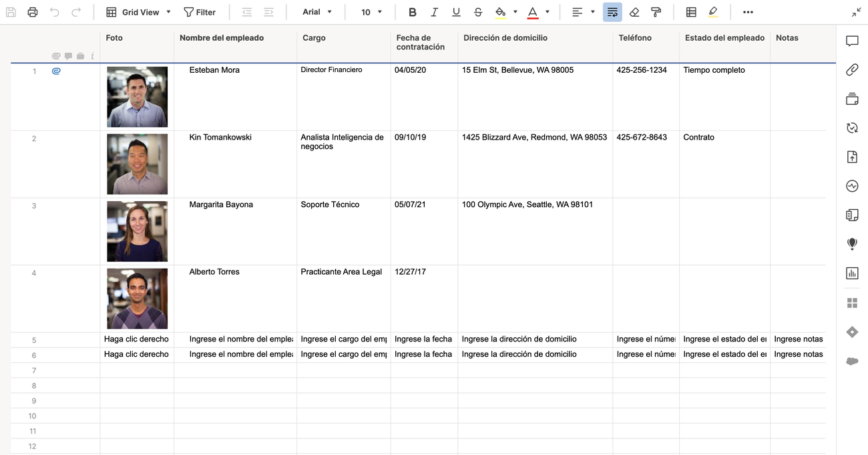Viewport: 868px width, 455px height.
Task: Open the Filter menu
Action: point(198,11)
